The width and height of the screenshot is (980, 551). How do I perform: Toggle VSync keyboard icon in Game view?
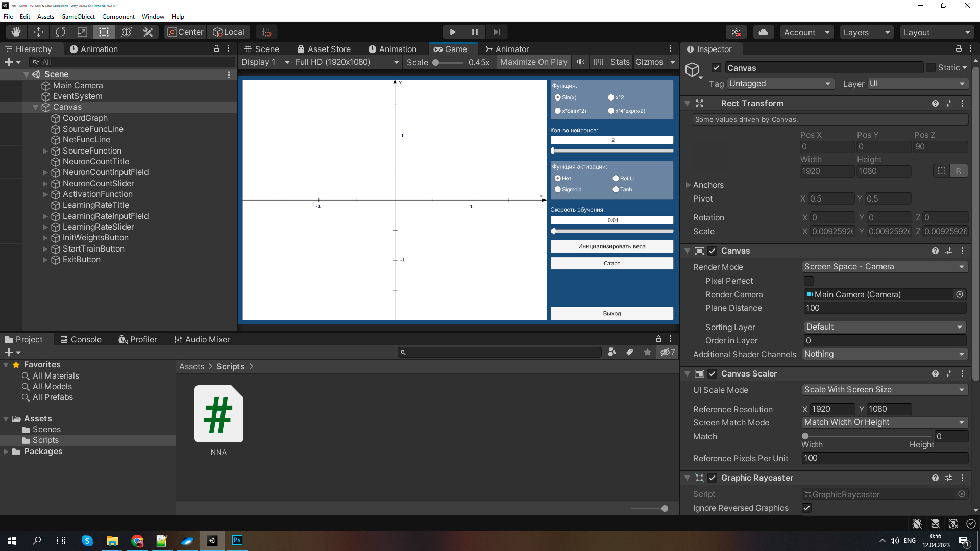coord(598,62)
